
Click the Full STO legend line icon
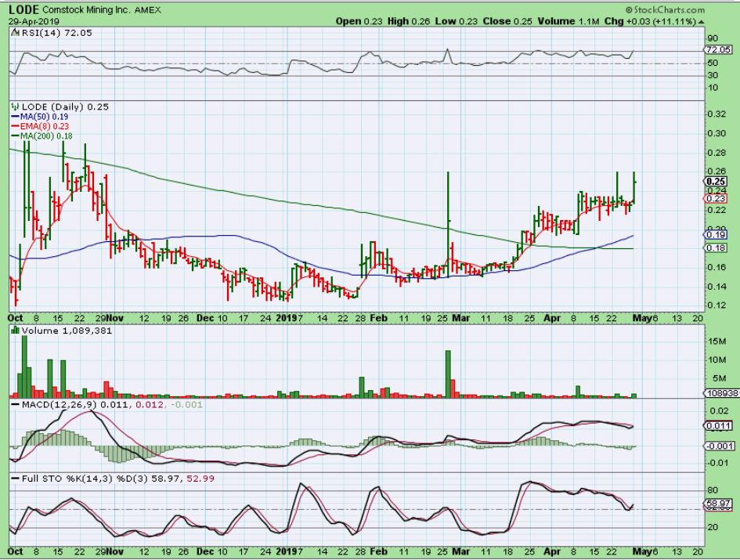click(14, 477)
